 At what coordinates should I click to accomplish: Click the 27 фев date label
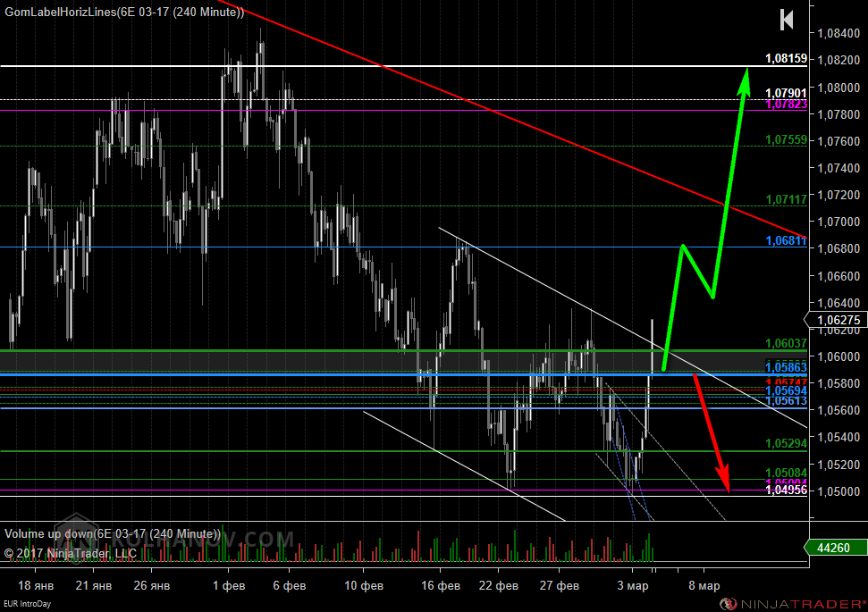(559, 585)
